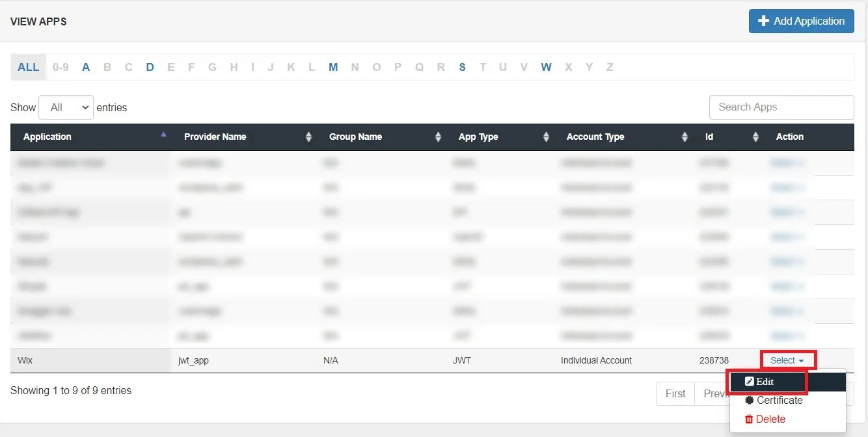Click the Delete trash icon
Viewport: 868px width, 437px height.
(749, 419)
